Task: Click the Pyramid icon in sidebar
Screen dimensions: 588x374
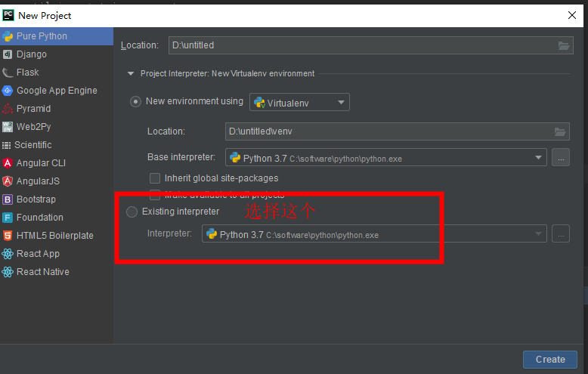Action: pyautogui.click(x=8, y=109)
